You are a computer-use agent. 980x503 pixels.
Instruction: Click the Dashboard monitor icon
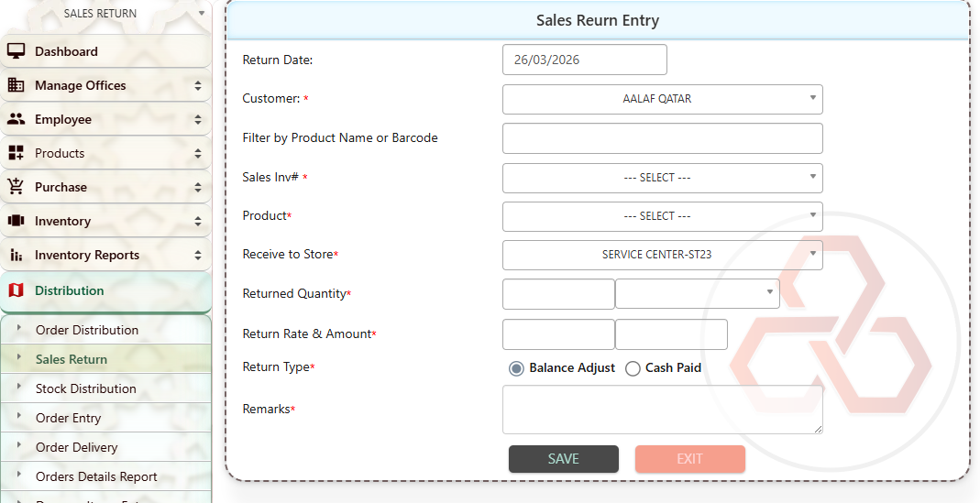click(16, 51)
